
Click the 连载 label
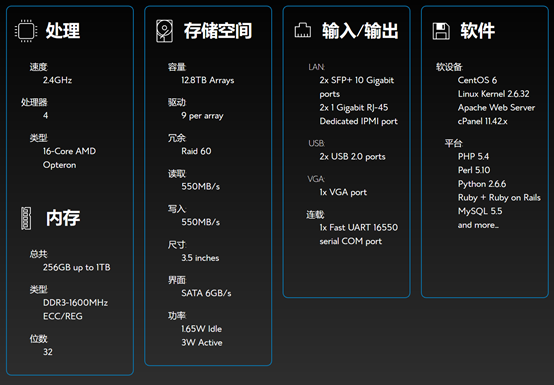pos(315,214)
